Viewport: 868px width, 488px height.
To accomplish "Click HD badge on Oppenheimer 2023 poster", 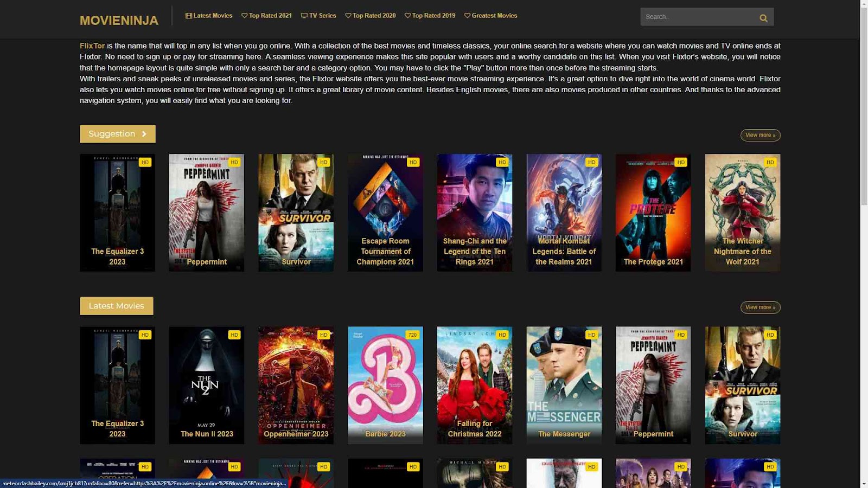I will pyautogui.click(x=323, y=335).
